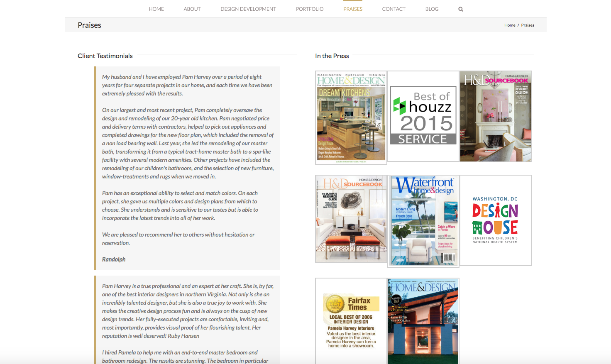Click the paragraph starting 'I hired Pamela to help me'

185,357
